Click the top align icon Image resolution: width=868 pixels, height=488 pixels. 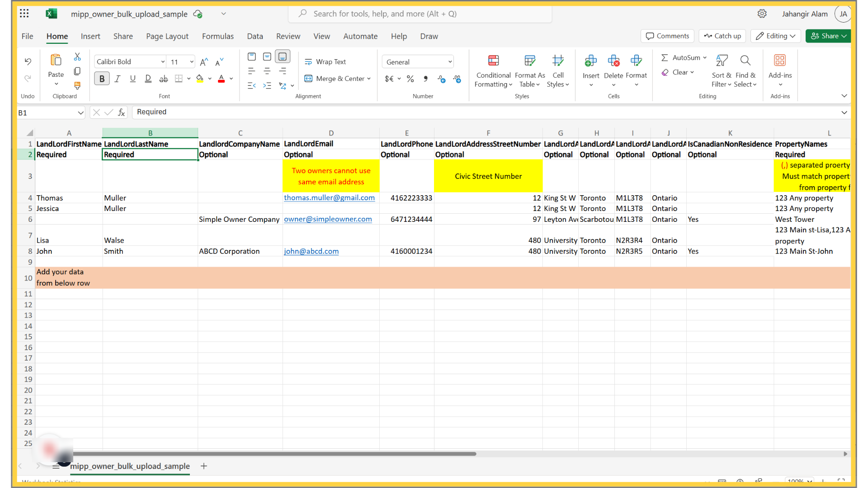[252, 56]
